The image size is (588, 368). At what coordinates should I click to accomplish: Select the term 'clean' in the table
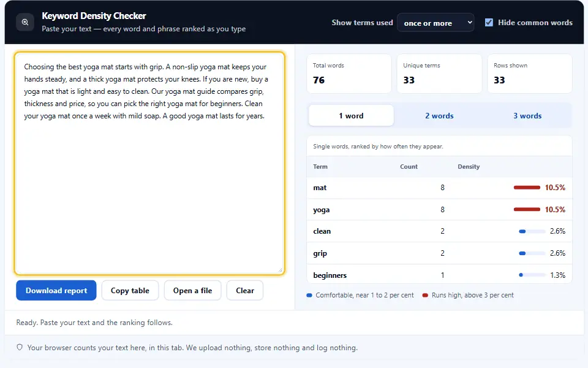point(322,231)
